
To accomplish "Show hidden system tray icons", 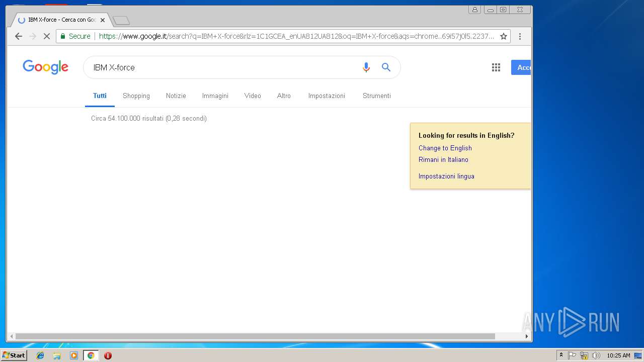I will (x=561, y=355).
